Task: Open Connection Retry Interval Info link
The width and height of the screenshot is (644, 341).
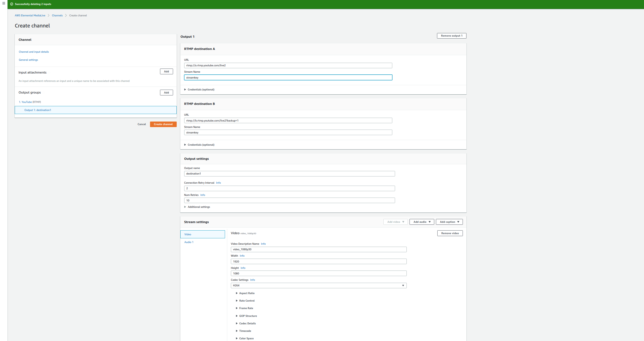Action: coord(218,183)
